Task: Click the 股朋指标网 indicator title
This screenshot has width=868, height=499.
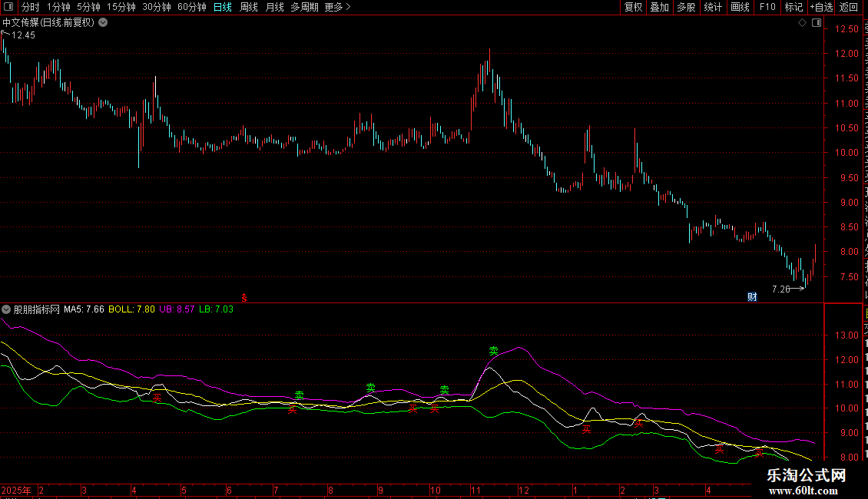Action: pos(37,309)
